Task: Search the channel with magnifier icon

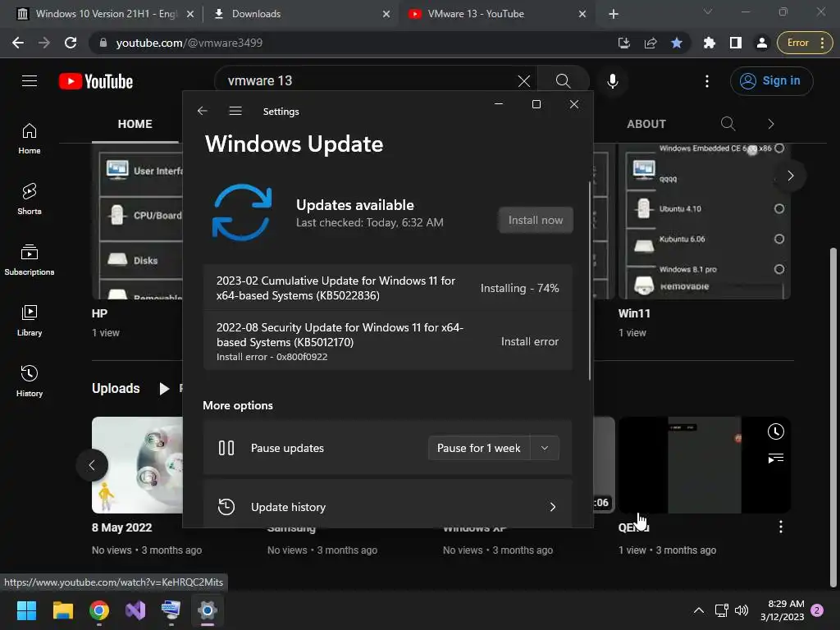Action: coord(728,124)
